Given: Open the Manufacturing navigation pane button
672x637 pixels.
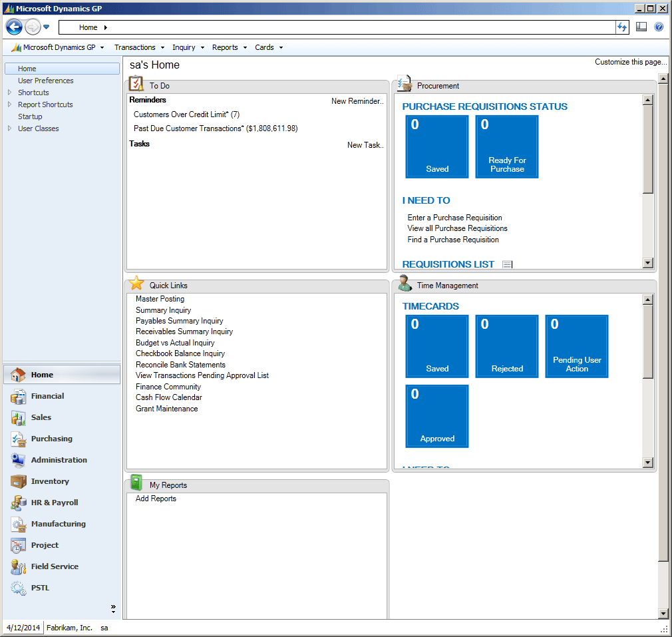Looking at the screenshot, I should (x=62, y=524).
